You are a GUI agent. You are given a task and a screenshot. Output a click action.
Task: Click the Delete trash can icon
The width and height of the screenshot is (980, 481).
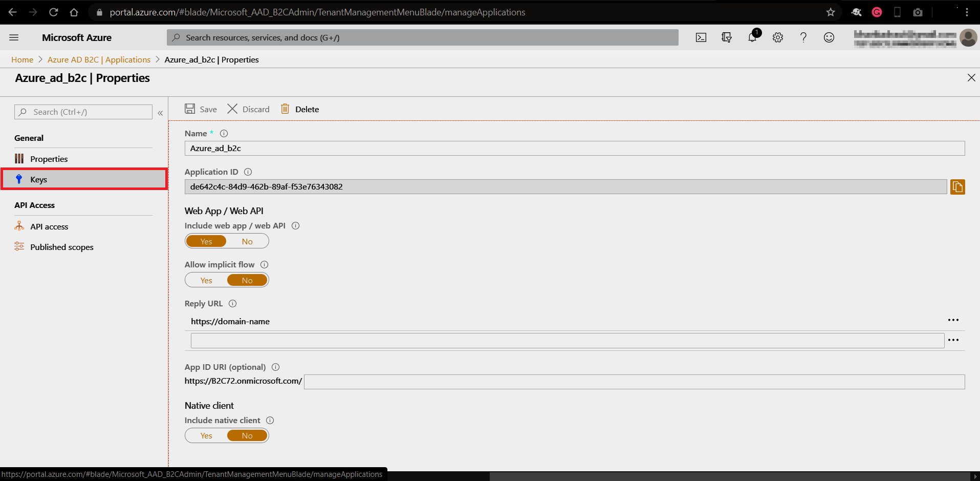(x=285, y=109)
